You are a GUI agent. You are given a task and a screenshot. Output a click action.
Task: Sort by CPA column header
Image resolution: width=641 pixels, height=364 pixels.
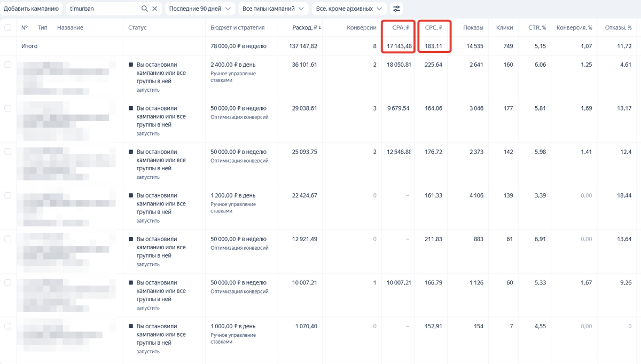(401, 28)
